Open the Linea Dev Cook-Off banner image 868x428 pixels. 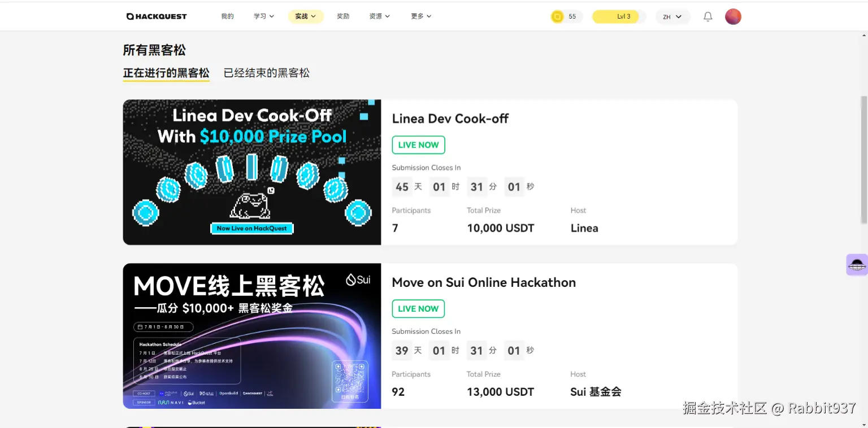[252, 172]
